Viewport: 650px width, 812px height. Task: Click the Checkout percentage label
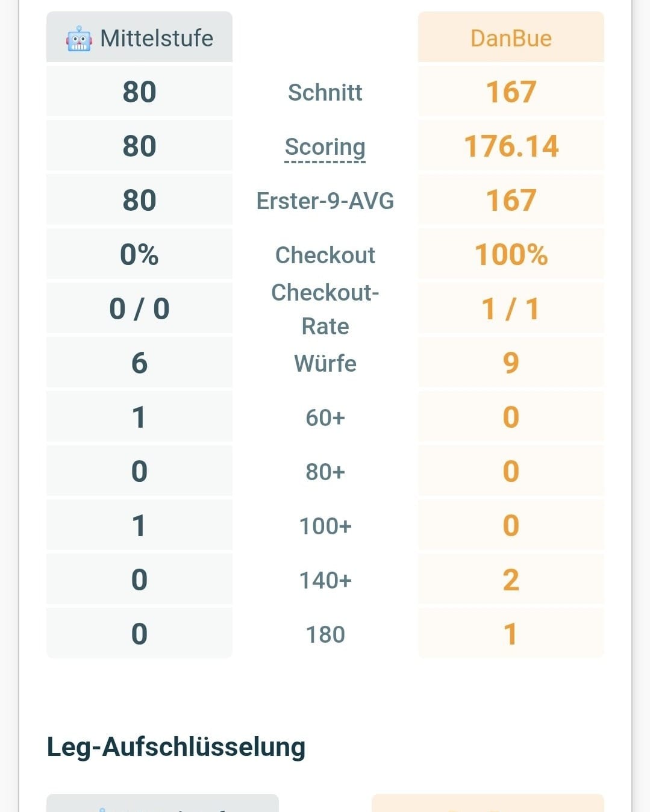tap(325, 255)
